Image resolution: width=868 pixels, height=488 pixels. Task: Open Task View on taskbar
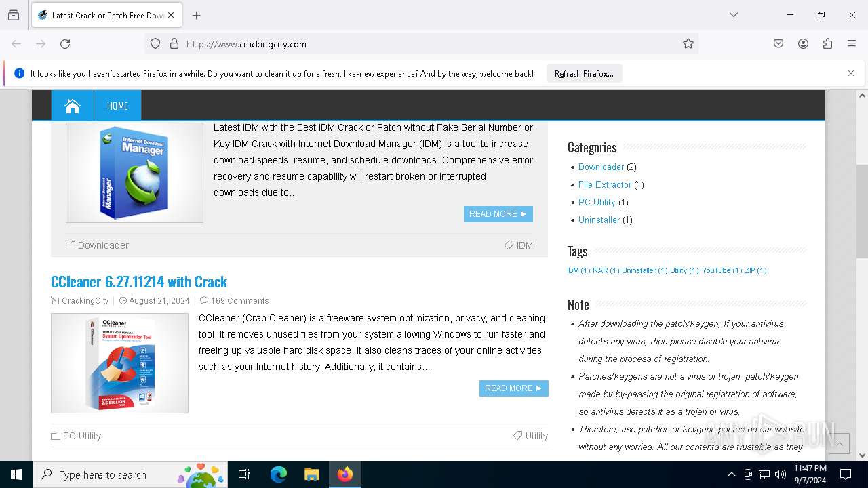coord(244,474)
